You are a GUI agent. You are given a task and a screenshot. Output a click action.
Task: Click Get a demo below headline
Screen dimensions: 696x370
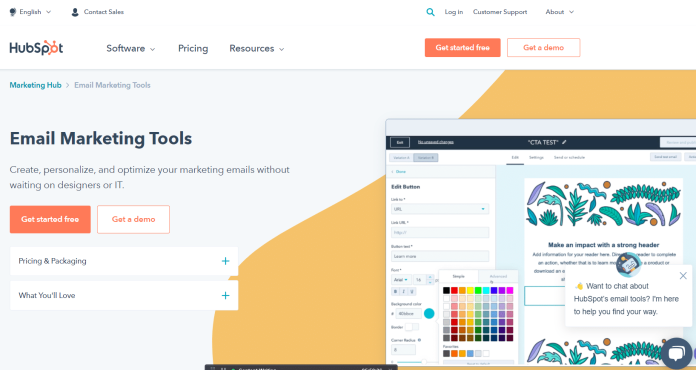click(133, 219)
